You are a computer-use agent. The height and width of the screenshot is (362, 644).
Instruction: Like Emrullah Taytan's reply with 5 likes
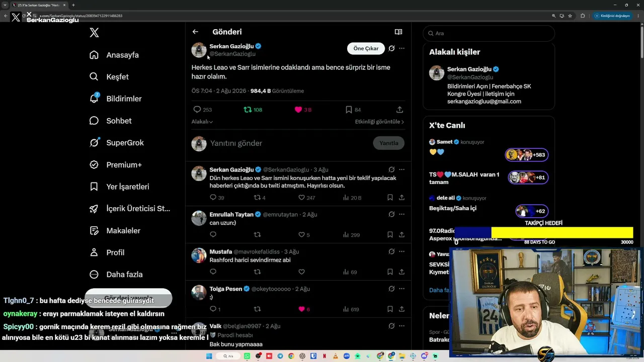coord(301,235)
